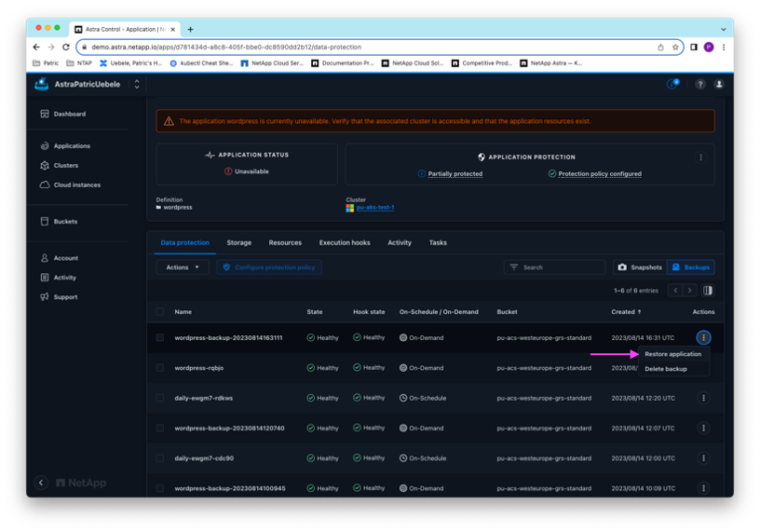Expand the AstraPatricUebele account switcher
Screen dimensions: 760x532
click(x=137, y=85)
